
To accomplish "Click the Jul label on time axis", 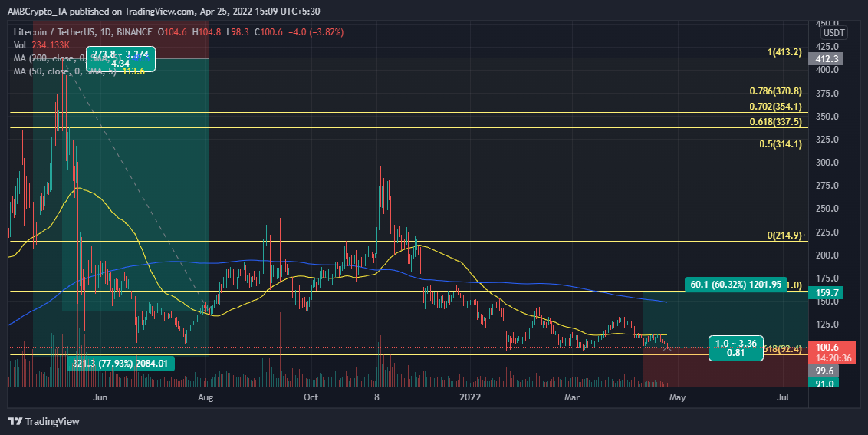I will [x=784, y=397].
